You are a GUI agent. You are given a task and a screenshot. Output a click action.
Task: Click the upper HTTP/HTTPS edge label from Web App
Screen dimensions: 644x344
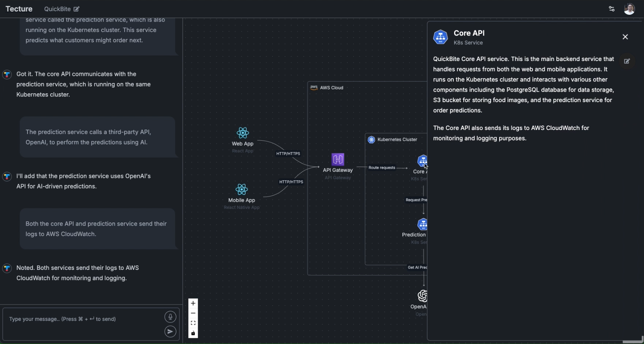click(288, 154)
